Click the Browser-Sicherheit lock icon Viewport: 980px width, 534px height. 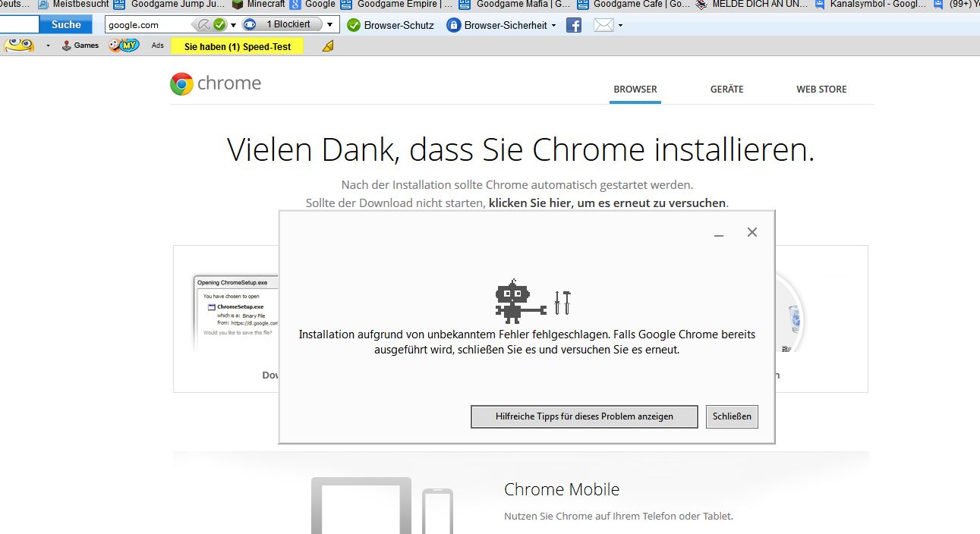coord(453,25)
